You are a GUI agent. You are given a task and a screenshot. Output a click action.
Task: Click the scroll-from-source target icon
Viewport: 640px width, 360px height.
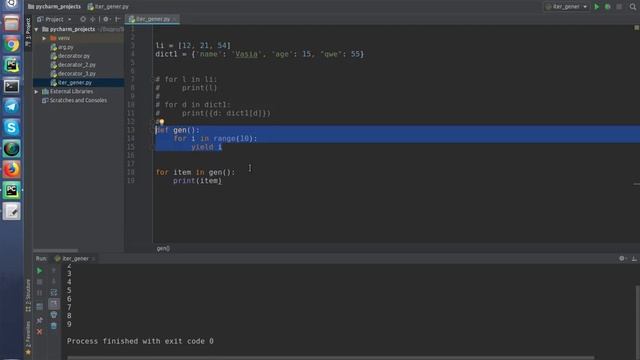pyautogui.click(x=83, y=19)
